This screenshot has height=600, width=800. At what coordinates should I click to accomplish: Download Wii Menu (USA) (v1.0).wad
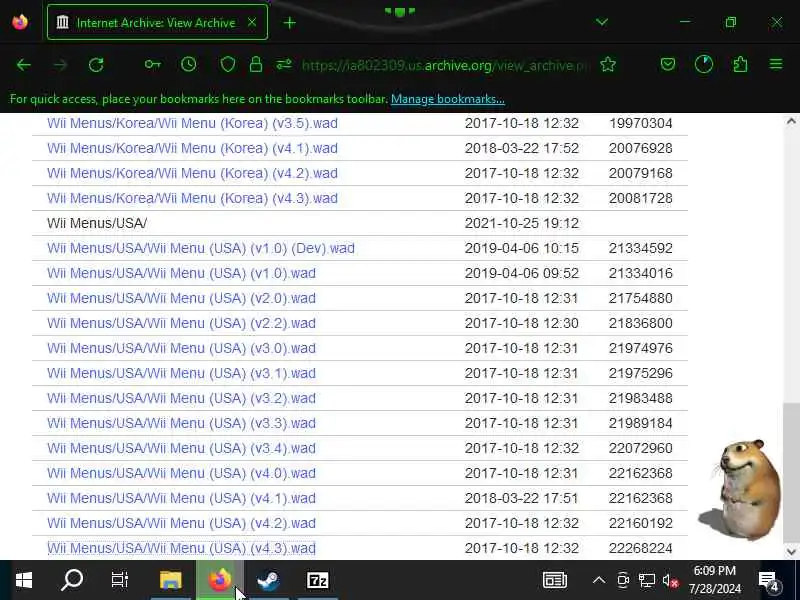pyautogui.click(x=182, y=273)
